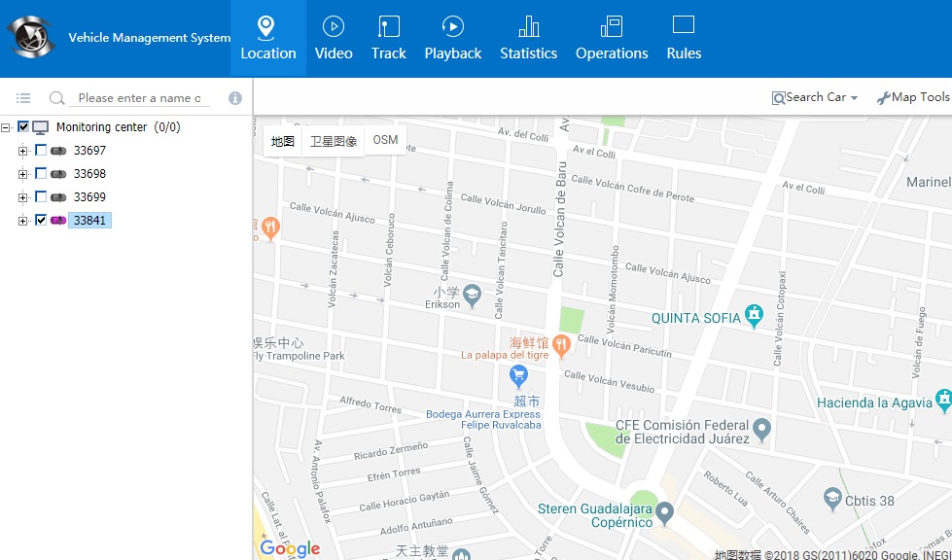
Task: Toggle the Monitoring center checkbox
Action: tap(24, 127)
